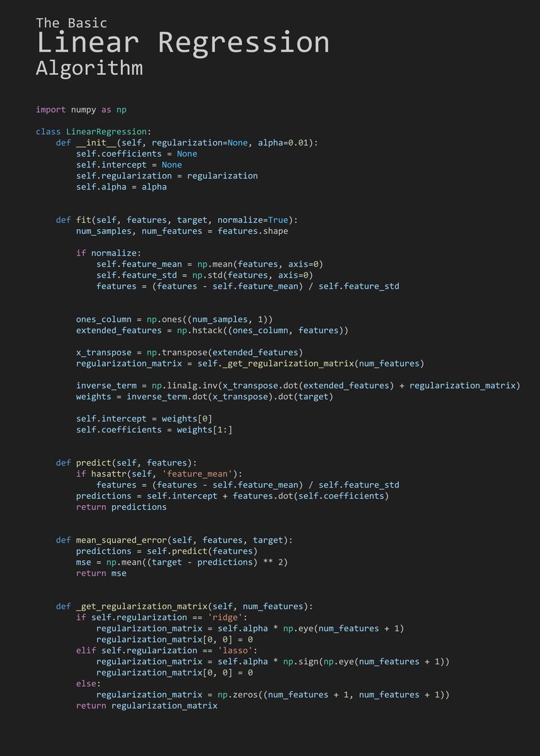Click 'The Basic' heading text
The height and width of the screenshot is (756, 540).
(x=71, y=23)
